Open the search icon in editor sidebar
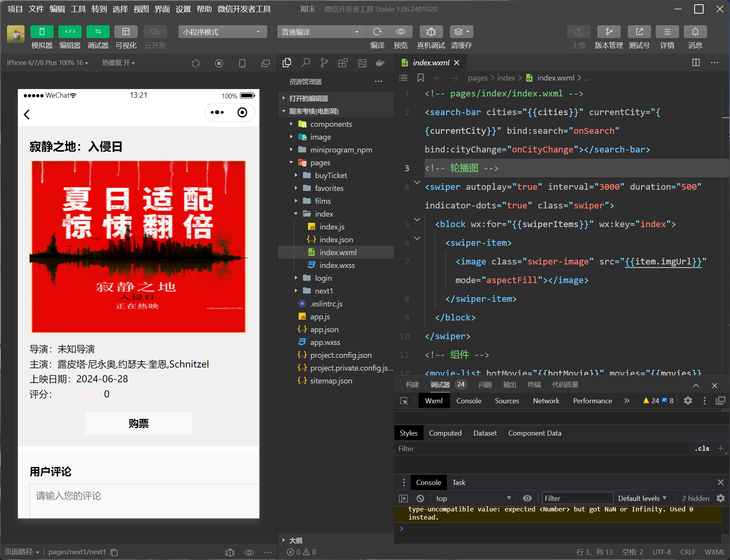This screenshot has width=730, height=560. tap(306, 63)
